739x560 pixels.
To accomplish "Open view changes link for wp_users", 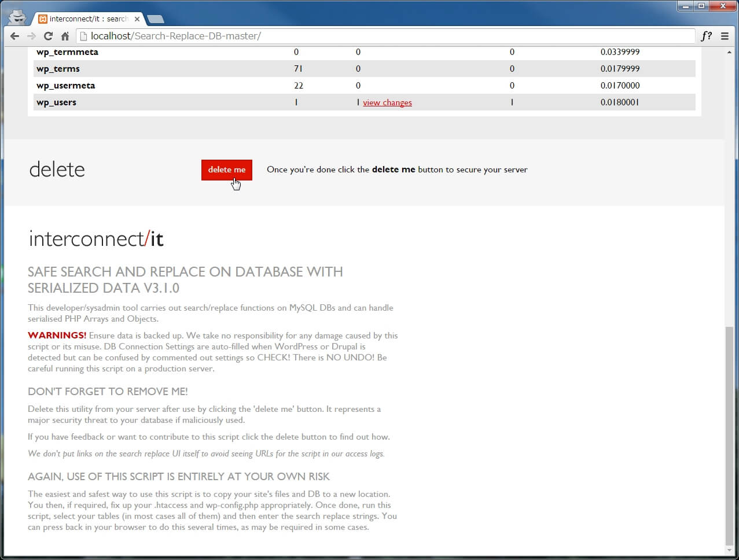I will (387, 102).
